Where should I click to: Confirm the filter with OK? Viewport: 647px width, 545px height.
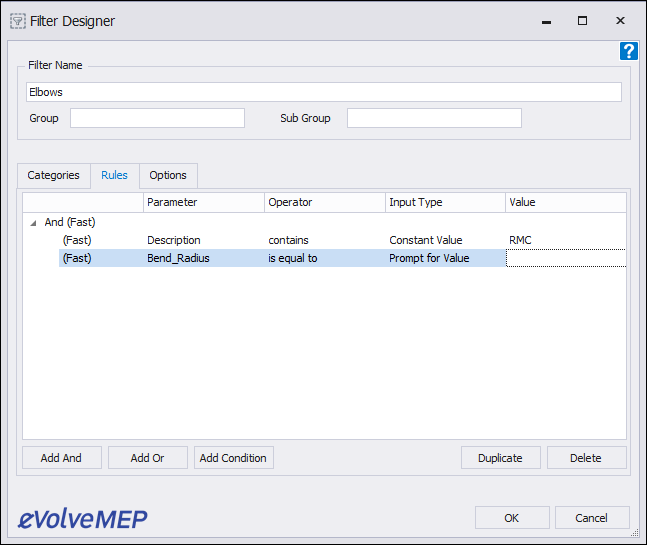coord(512,517)
